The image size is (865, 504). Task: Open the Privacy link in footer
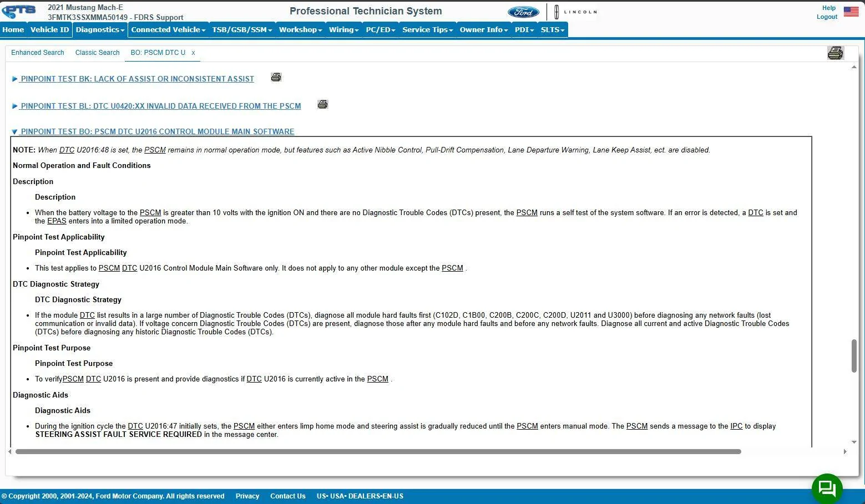247,496
